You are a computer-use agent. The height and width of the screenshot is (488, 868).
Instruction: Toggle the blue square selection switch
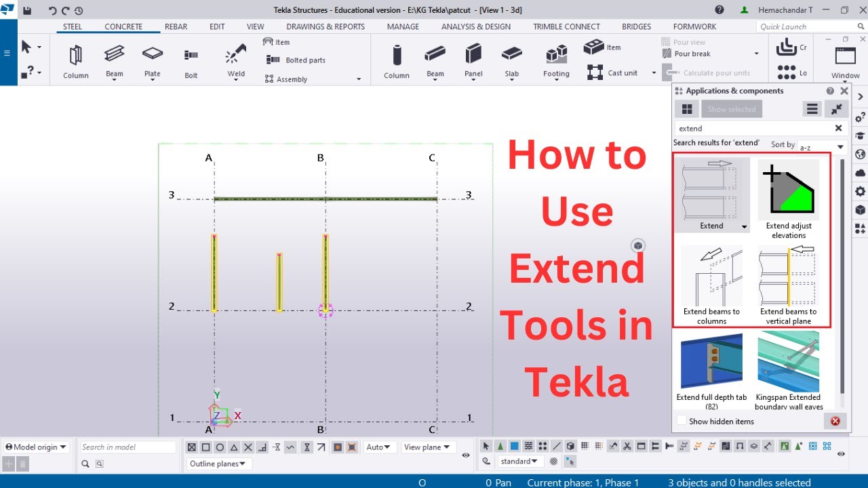[x=514, y=446]
